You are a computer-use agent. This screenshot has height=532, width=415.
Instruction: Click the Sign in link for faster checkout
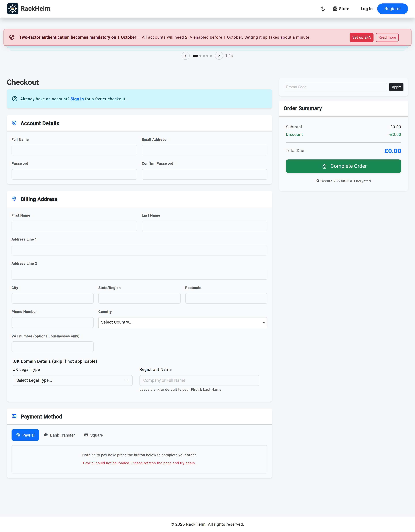pyautogui.click(x=77, y=99)
